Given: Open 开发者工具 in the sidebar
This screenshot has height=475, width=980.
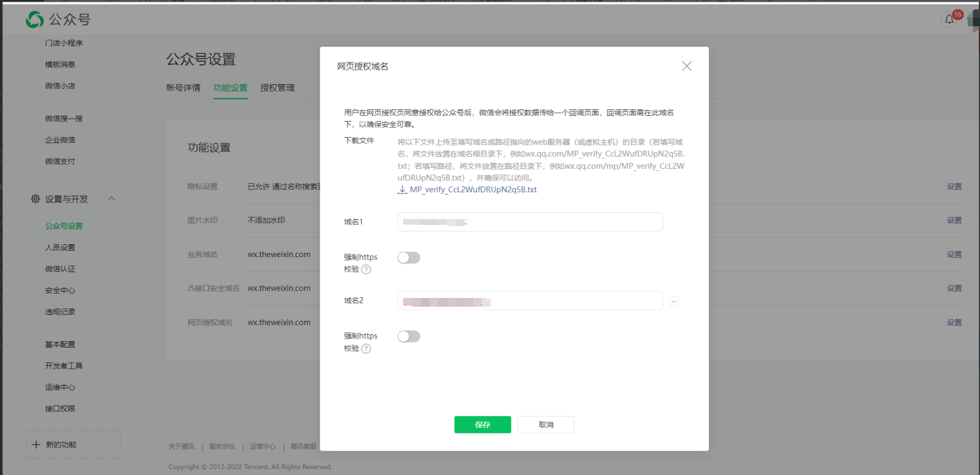Looking at the screenshot, I should point(64,366).
